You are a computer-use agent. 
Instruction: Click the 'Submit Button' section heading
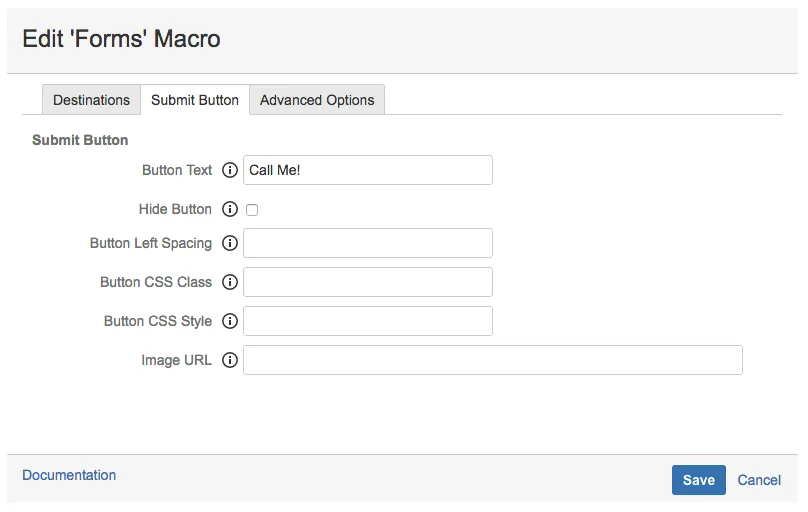(x=80, y=140)
